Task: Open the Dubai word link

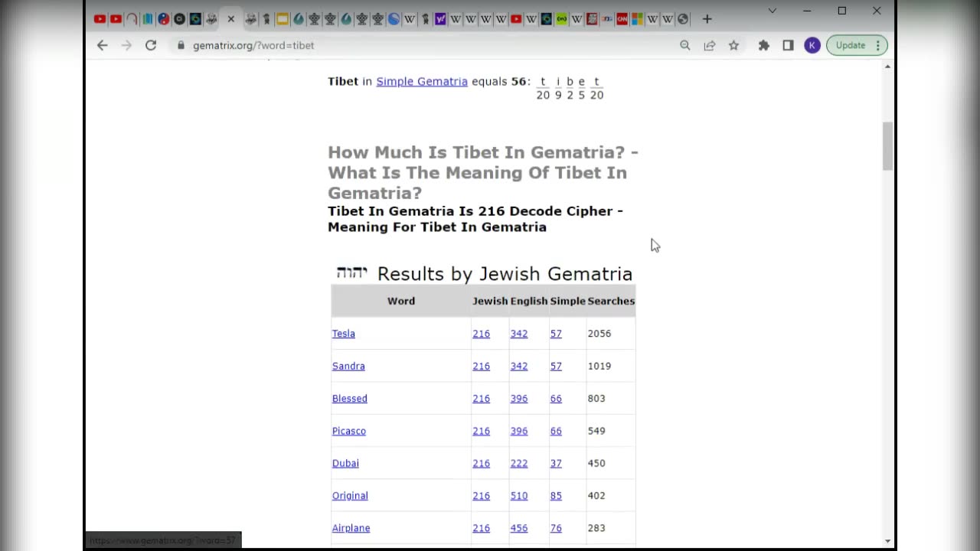Action: point(345,463)
